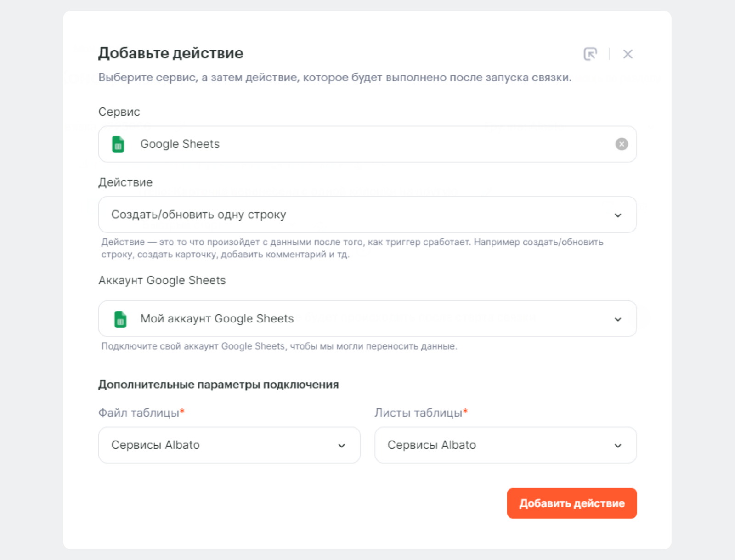Open the Листы таблицы dropdown arrow
The height and width of the screenshot is (560, 735).
point(618,446)
